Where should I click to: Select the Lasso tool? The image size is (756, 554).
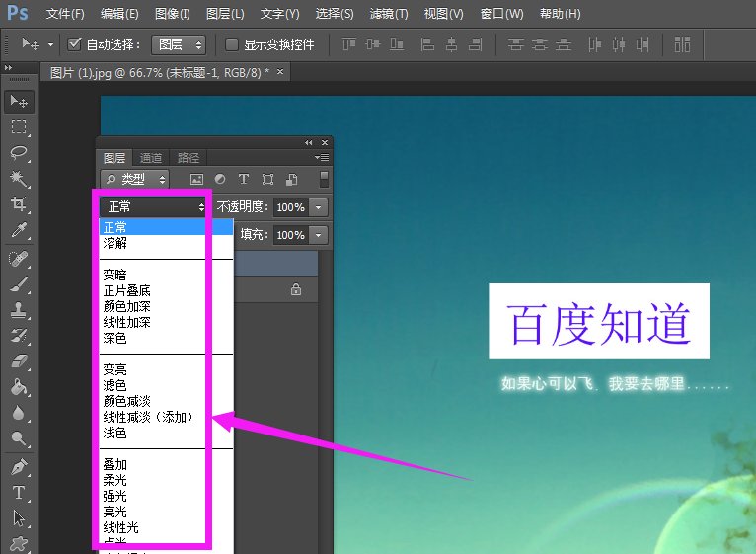tap(19, 153)
